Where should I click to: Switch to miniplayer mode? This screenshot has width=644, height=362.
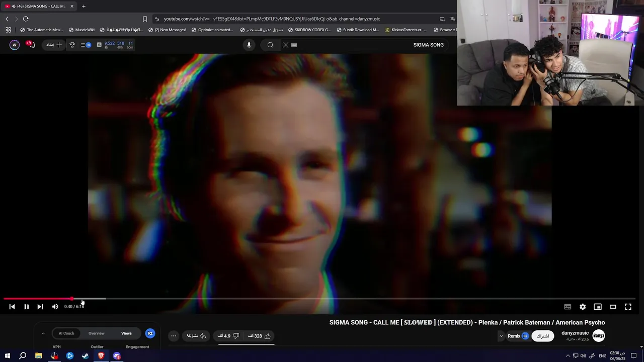pos(598,307)
